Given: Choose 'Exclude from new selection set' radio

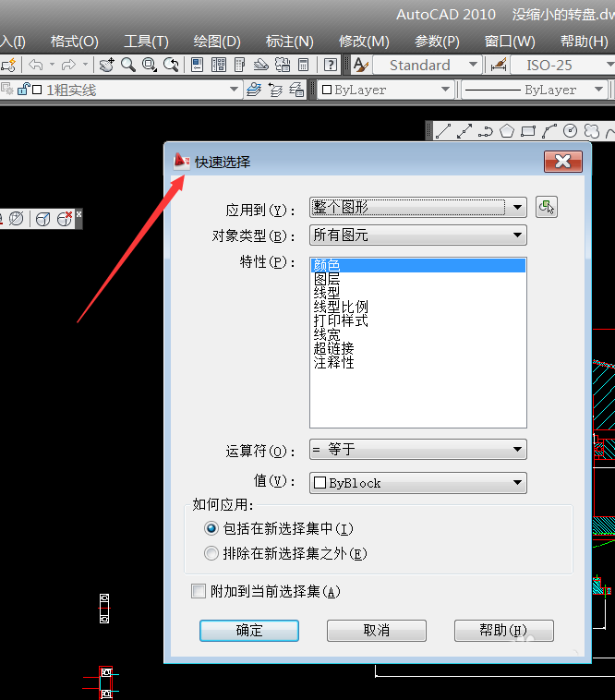Looking at the screenshot, I should pos(211,553).
